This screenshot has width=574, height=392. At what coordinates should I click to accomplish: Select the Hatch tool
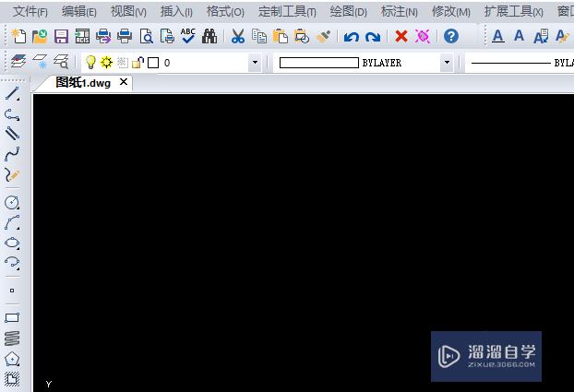point(12,379)
